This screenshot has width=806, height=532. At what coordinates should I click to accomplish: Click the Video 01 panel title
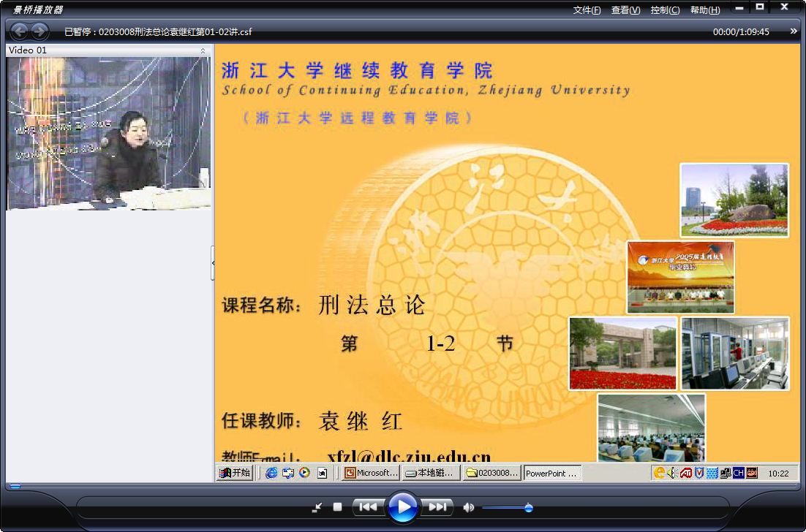coord(28,50)
